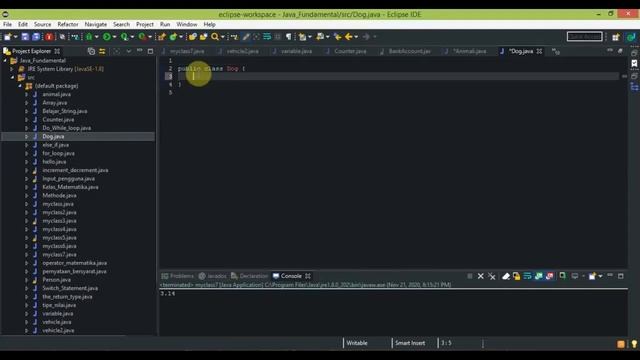This screenshot has height=360, width=640.
Task: Select vehicle2.java in Project Explorer
Action: point(58,331)
